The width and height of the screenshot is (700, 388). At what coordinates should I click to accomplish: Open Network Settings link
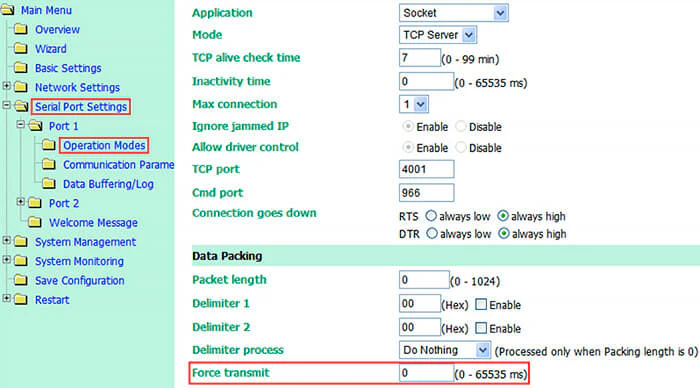tap(77, 88)
